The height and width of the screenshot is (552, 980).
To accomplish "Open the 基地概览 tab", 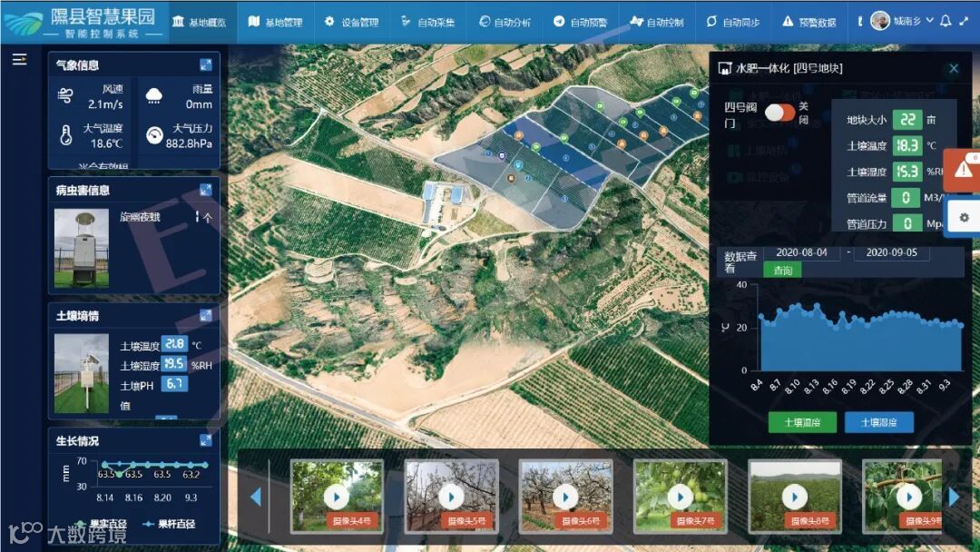I will [x=200, y=22].
